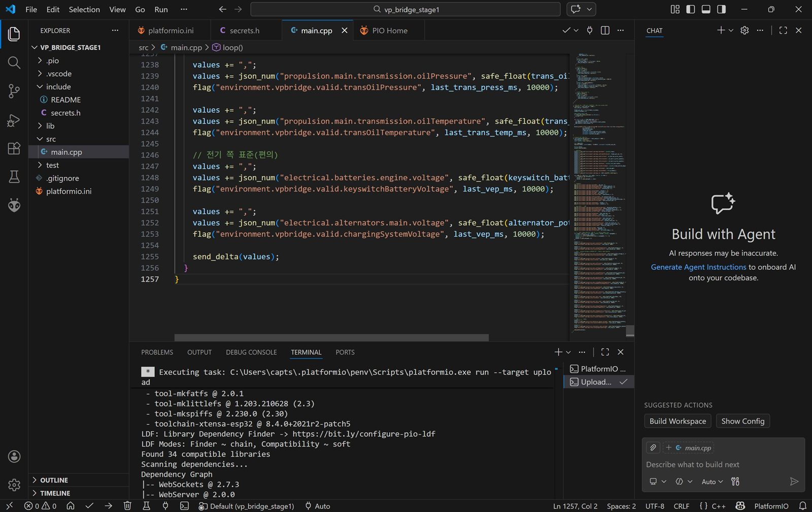Run tests via the status bar flask icon
Viewport: 812px width, 512px height.
point(146,505)
